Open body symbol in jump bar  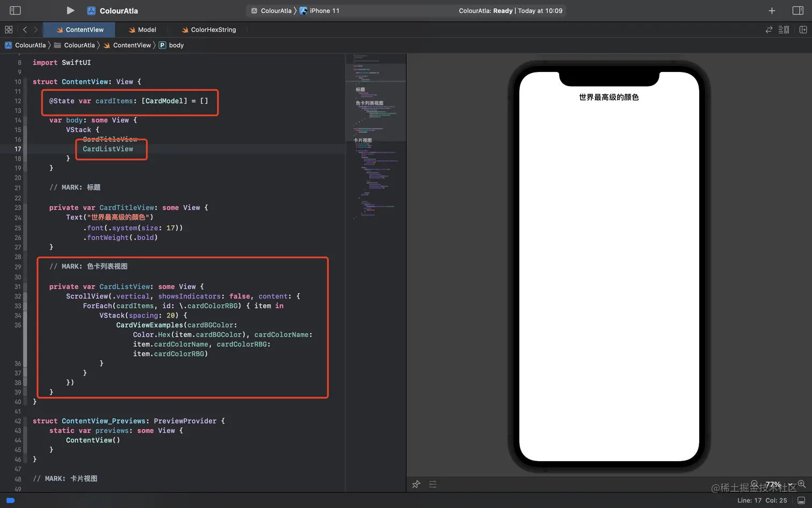[x=172, y=45]
